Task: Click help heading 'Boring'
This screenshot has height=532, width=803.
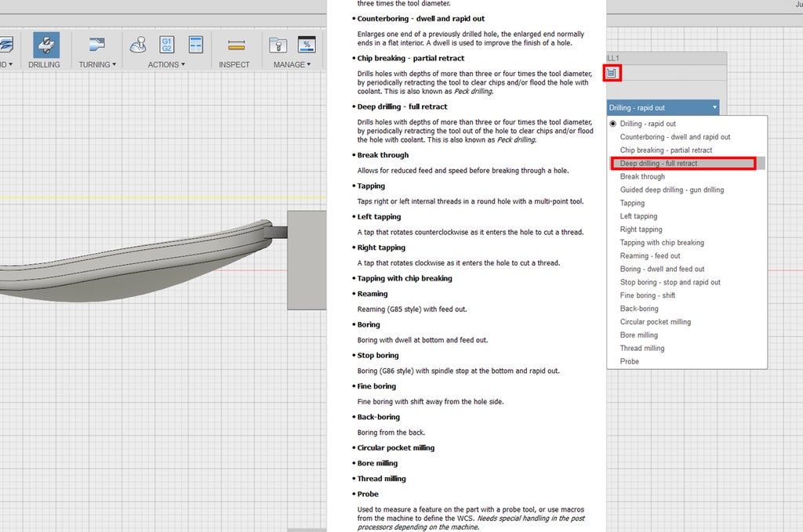Action: [369, 325]
